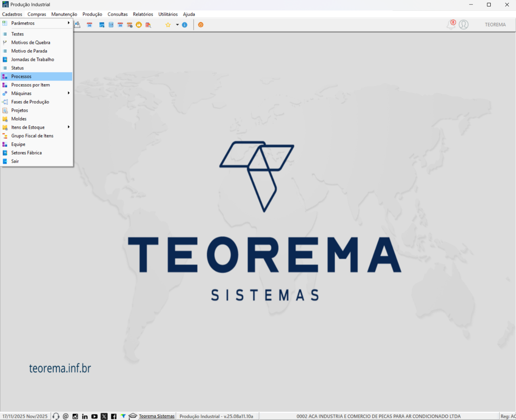Open Setores Fábrica menu entry
The image size is (516, 420).
[37, 153]
